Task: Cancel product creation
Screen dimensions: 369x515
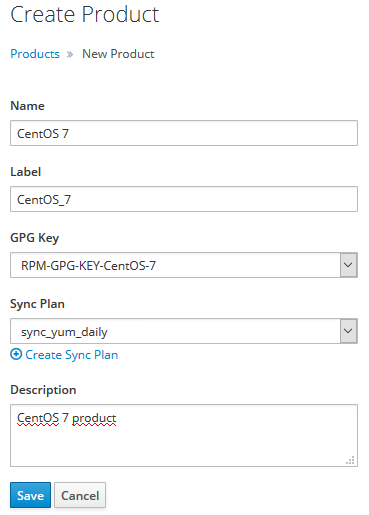Action: pos(80,495)
